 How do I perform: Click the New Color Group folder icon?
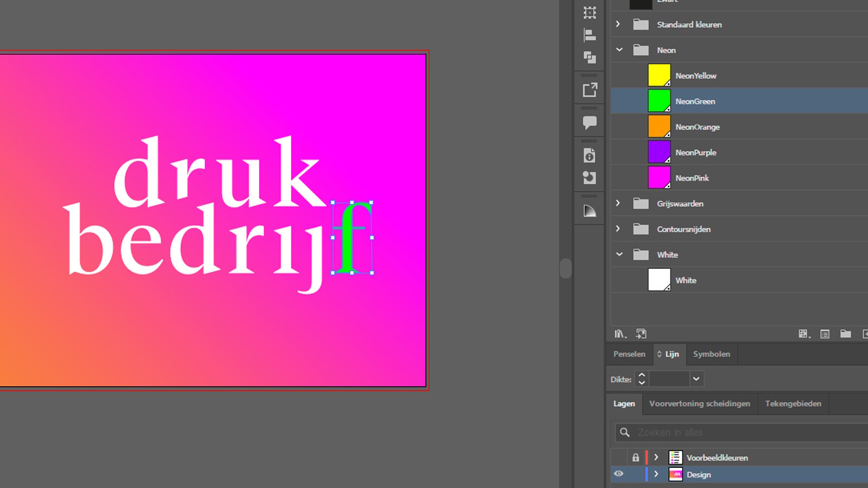click(x=845, y=334)
